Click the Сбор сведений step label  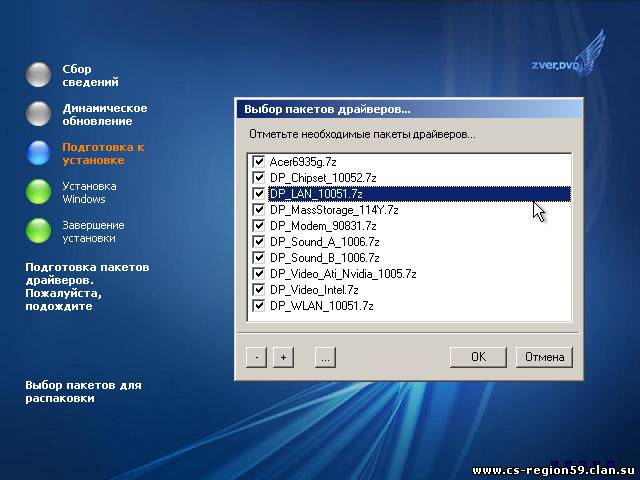(90, 76)
